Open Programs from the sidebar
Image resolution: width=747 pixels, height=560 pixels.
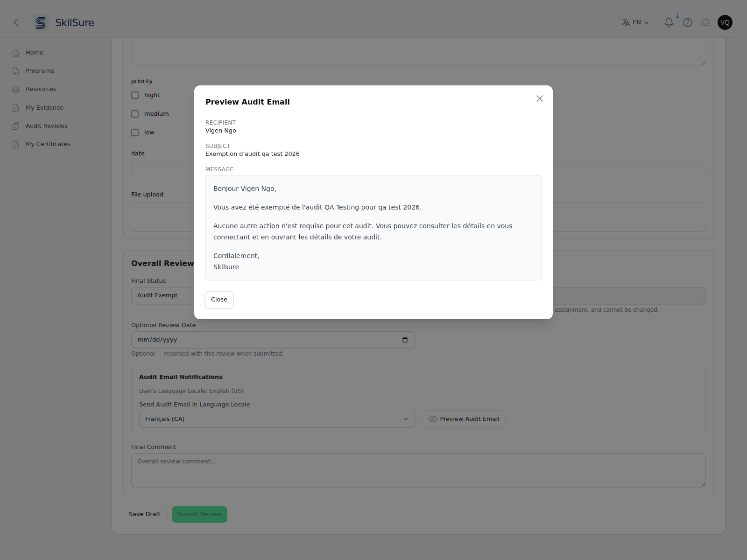click(x=40, y=71)
